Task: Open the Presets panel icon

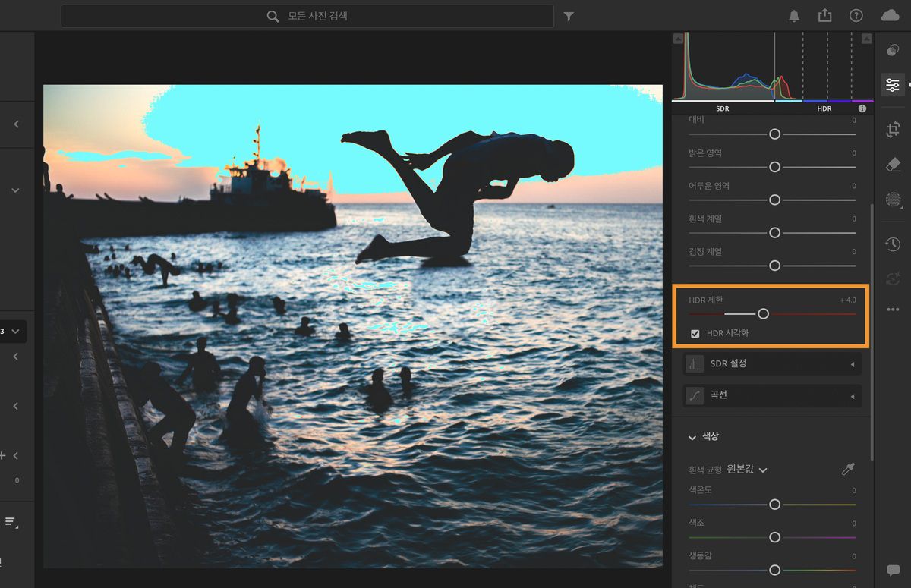Action: pos(893,51)
